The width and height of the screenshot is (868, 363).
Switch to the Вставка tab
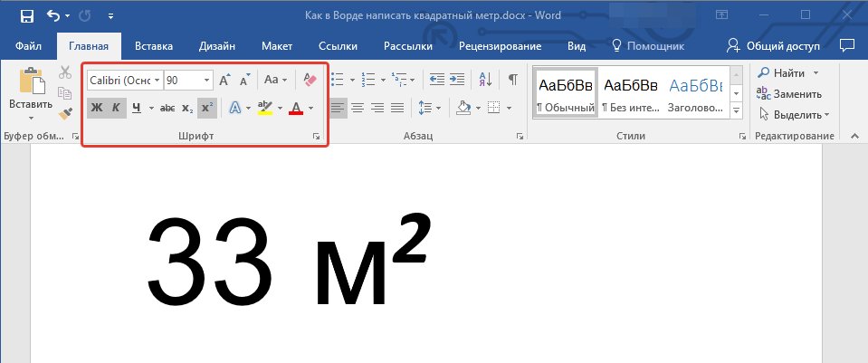(154, 46)
